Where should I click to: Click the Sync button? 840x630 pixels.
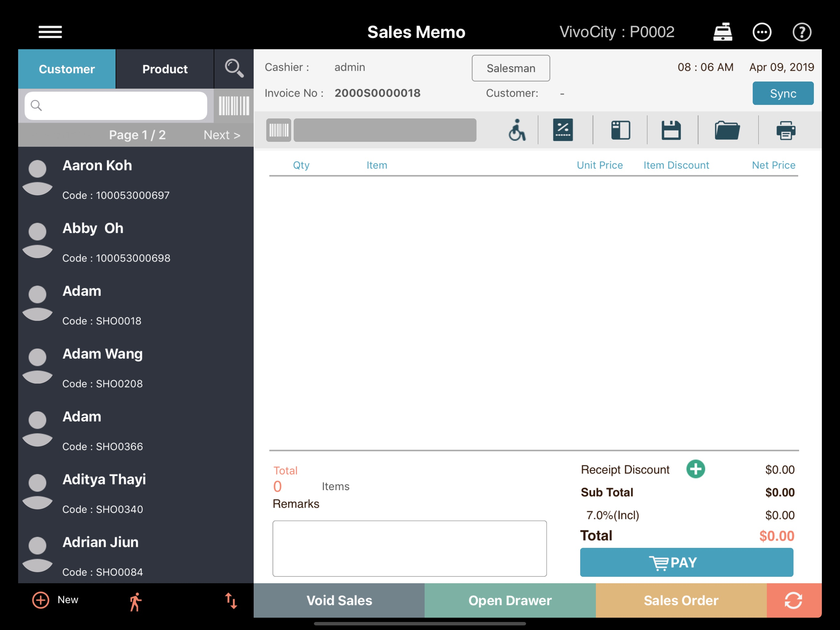783,93
